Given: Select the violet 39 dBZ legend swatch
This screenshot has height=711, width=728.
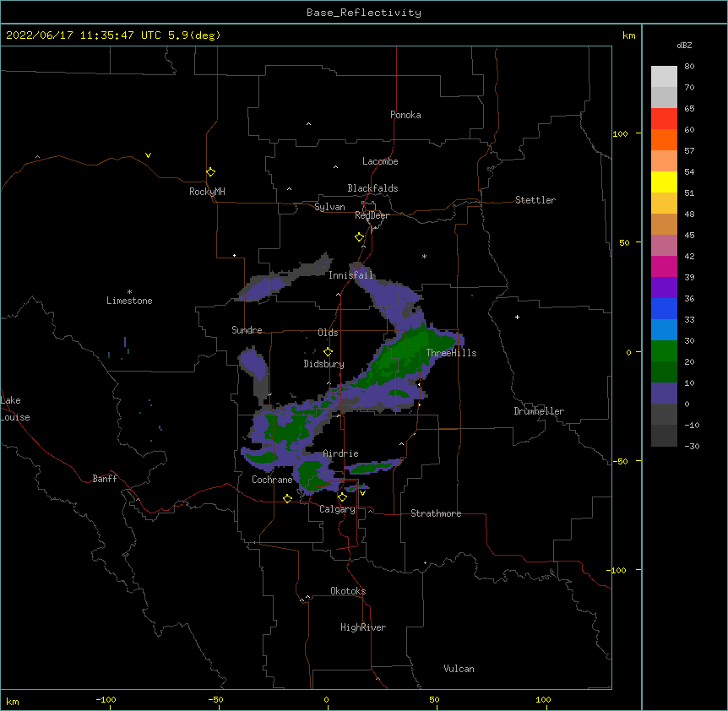Looking at the screenshot, I should [x=664, y=287].
